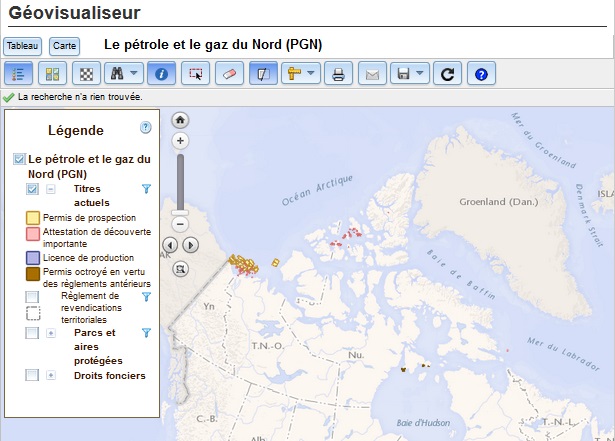The width and height of the screenshot is (615, 441).
Task: Uncheck Le pétrole et le gaz du Nord layer
Action: click(x=19, y=159)
